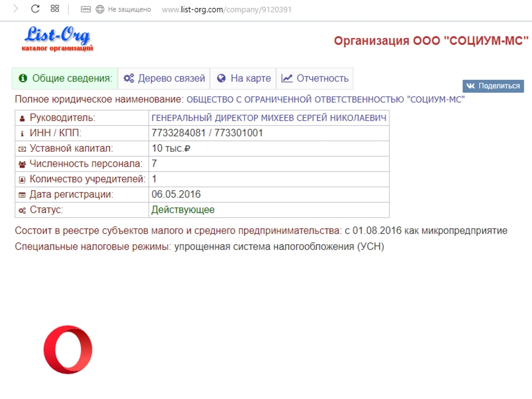Click person icon next to Руководитель

click(x=22, y=118)
